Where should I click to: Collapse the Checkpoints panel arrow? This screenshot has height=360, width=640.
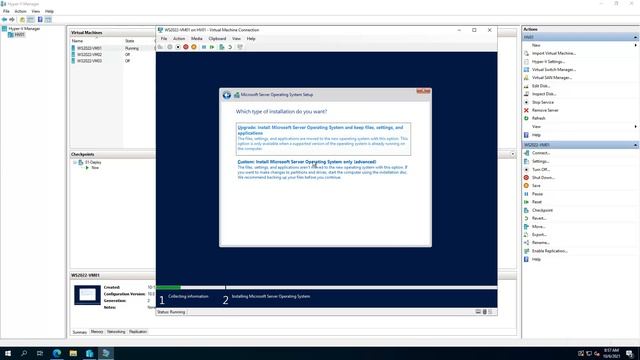click(x=513, y=154)
